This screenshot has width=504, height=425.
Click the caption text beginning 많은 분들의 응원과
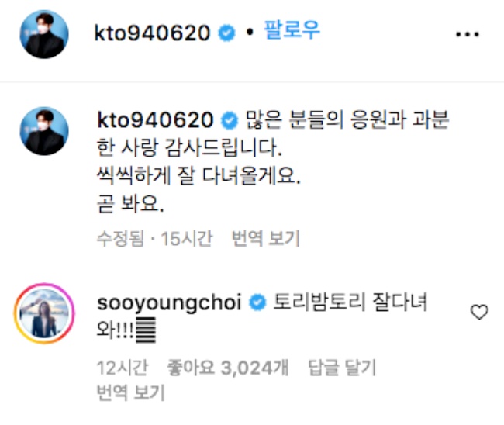[x=273, y=162]
